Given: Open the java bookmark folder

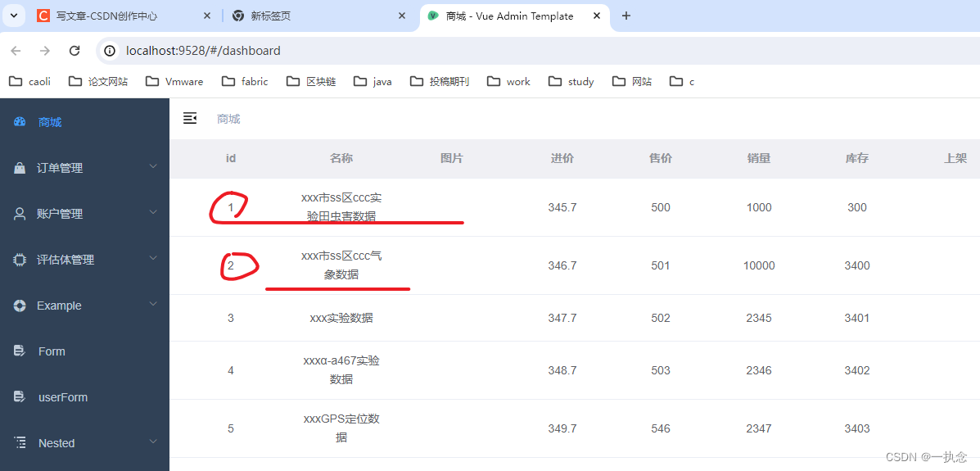Looking at the screenshot, I should pyautogui.click(x=373, y=81).
